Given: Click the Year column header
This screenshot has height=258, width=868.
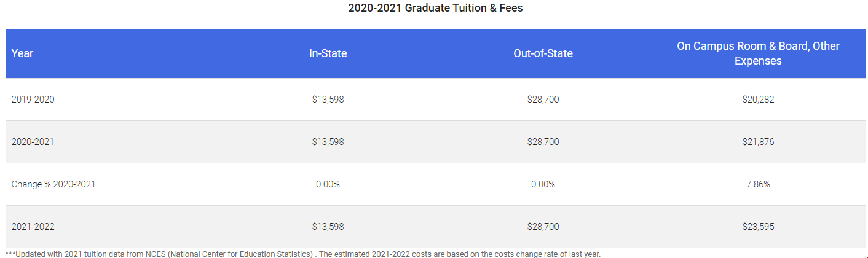Looking at the screenshot, I should (x=22, y=53).
